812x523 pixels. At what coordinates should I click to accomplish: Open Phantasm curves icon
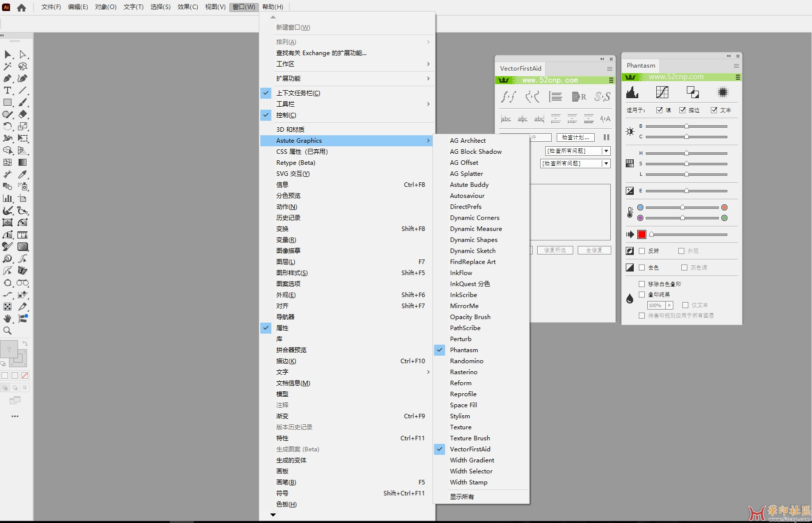click(x=662, y=92)
